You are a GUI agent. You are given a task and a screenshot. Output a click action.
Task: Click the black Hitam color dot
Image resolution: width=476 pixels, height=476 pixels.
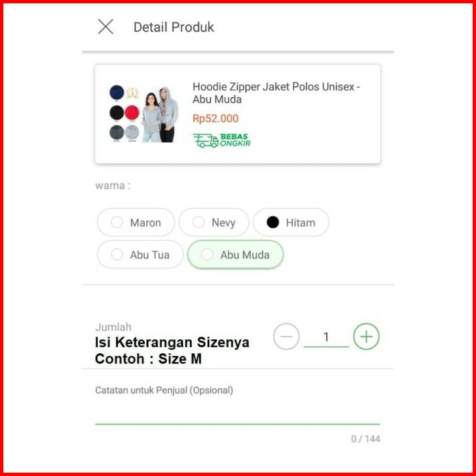[273, 222]
